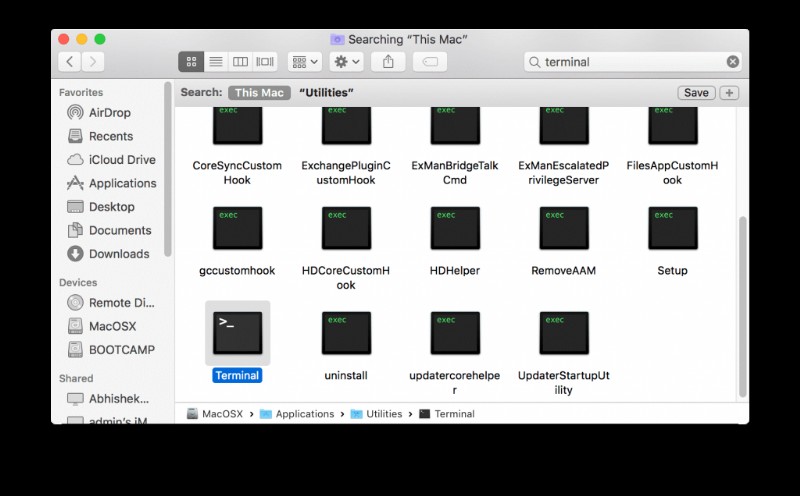Click the Edit Tags toolbar button
This screenshot has height=496, width=800.
[430, 62]
